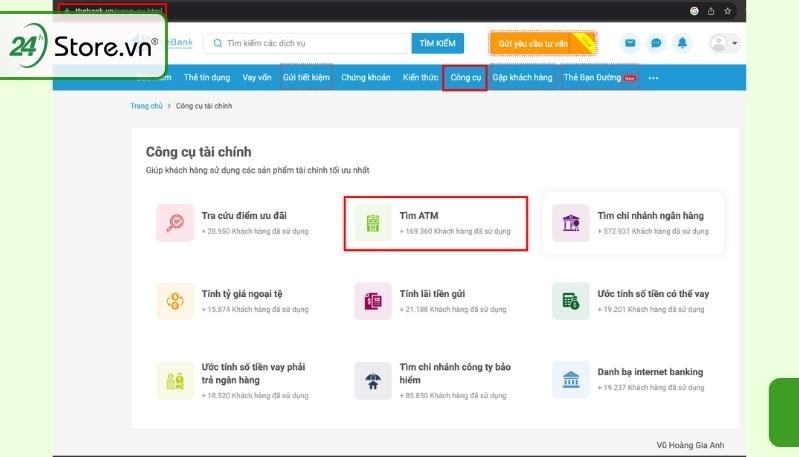Open Tính tỷ giá ngoại tệ link
This screenshot has height=457, width=799.
[x=242, y=294]
